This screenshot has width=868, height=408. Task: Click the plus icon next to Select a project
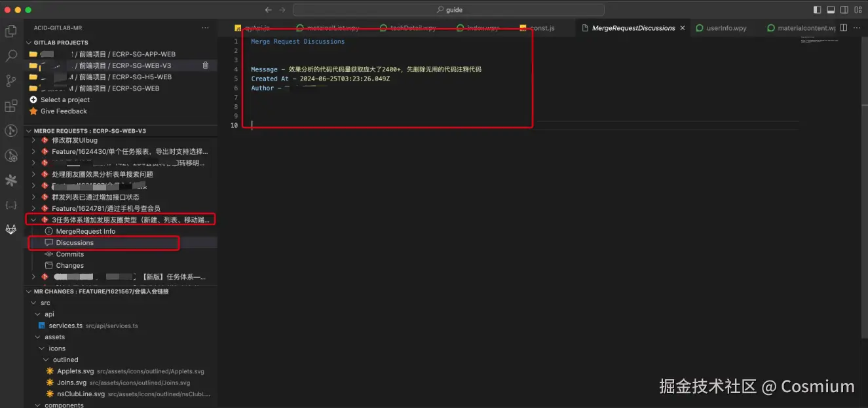point(33,100)
